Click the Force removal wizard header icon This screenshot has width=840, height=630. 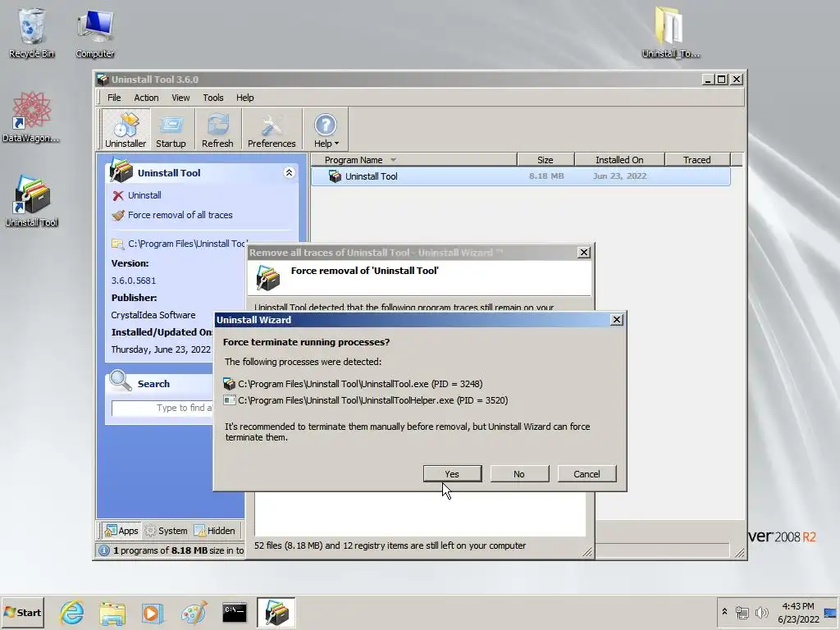click(268, 277)
